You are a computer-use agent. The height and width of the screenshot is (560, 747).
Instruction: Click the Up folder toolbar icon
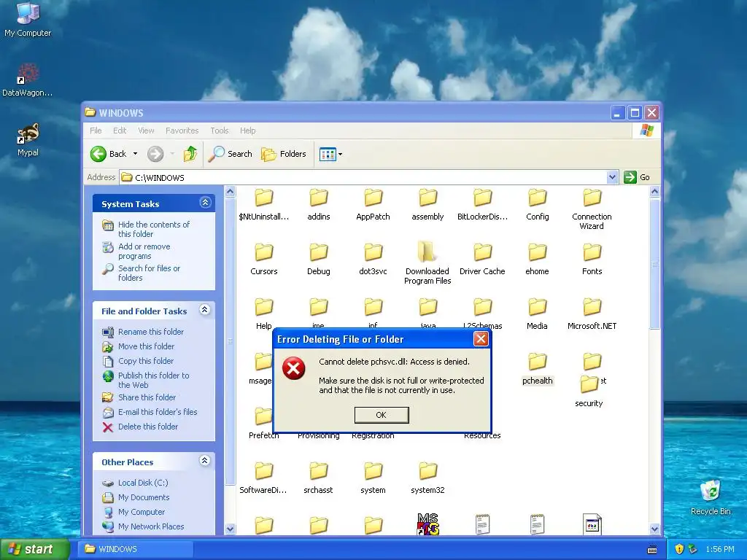190,154
